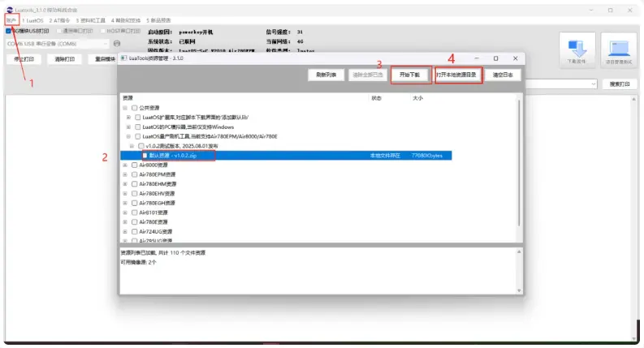Click the log panel scroll-up arrow
This screenshot has width=644, height=348.
[519, 251]
